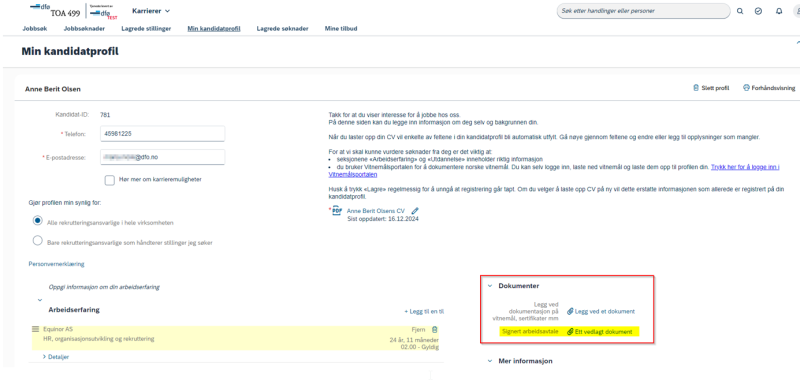Click Fjern for Equinor AS entry
The height and width of the screenshot is (388, 800).
point(418,330)
